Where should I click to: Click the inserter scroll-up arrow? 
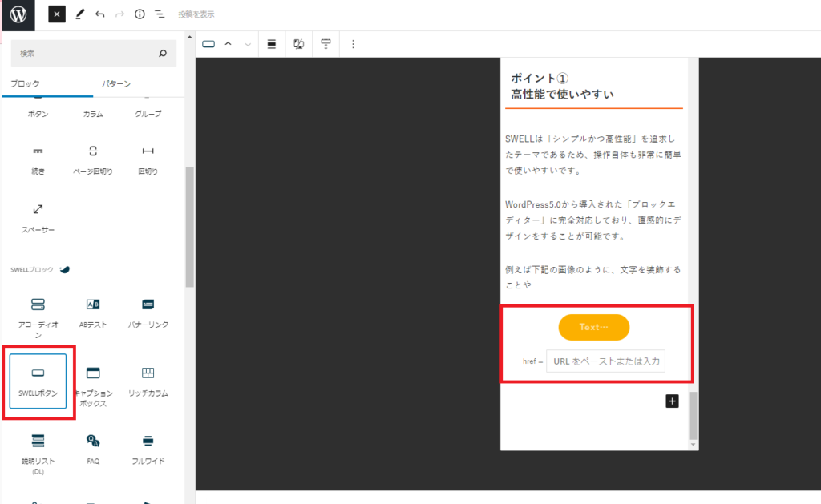pyautogui.click(x=189, y=37)
